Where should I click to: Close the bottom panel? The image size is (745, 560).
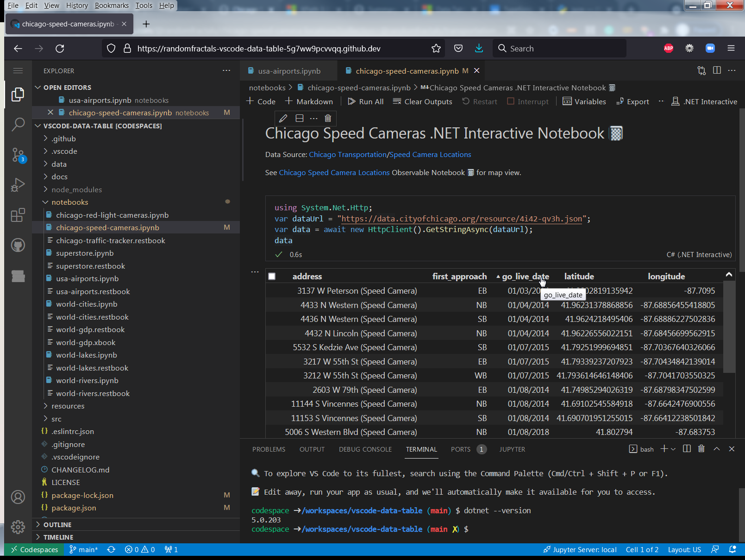click(x=732, y=449)
